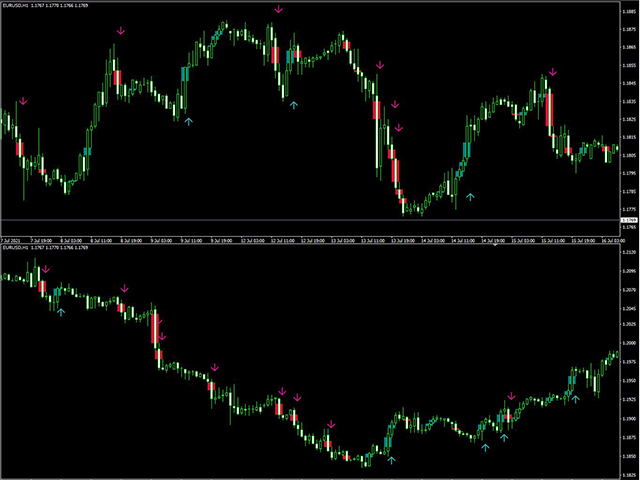This screenshot has width=640, height=480.
Task: Select price label 1.2120 on lower chart axis
Action: pos(629,253)
